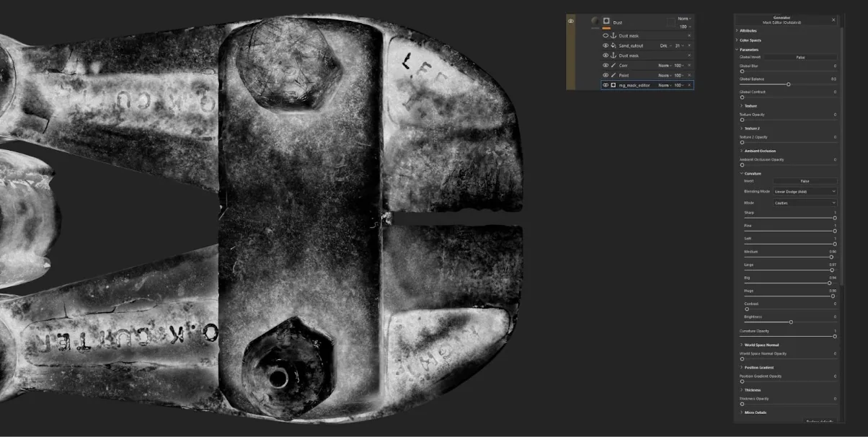Click the anchor icon of first Dust mask
The height and width of the screenshot is (437, 868).
coord(614,35)
